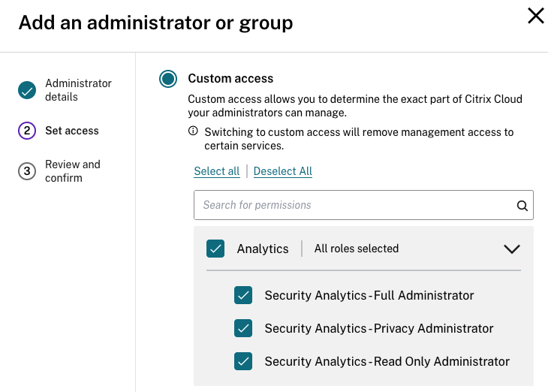This screenshot has width=548, height=392.
Task: Uncheck Security Analytics Full Administrator checkbox
Action: click(x=243, y=295)
